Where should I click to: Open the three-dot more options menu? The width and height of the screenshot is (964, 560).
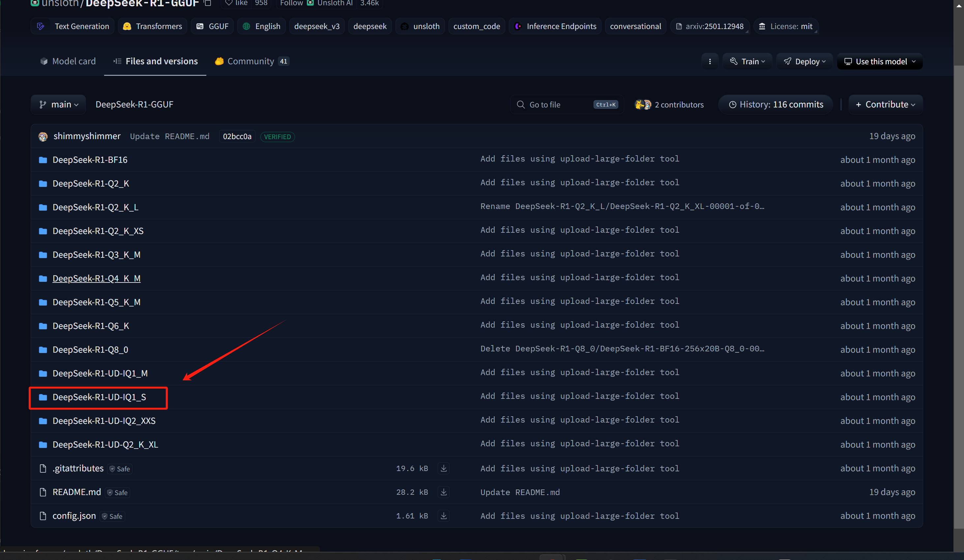tap(710, 62)
